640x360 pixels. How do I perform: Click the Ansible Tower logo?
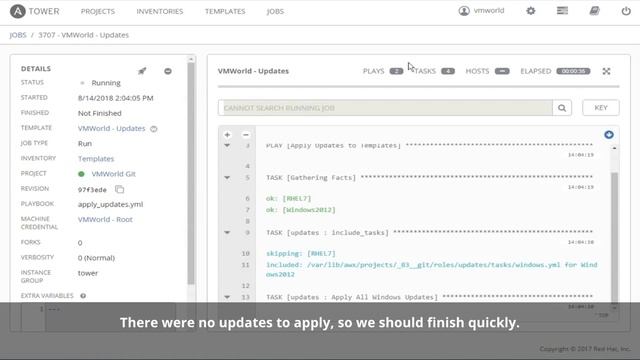point(35,11)
